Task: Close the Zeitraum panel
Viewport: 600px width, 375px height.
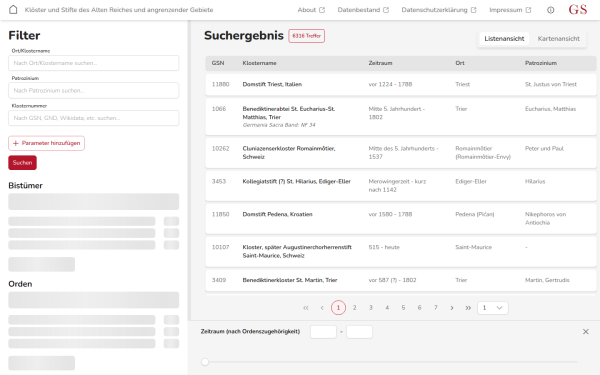Action: tap(585, 332)
